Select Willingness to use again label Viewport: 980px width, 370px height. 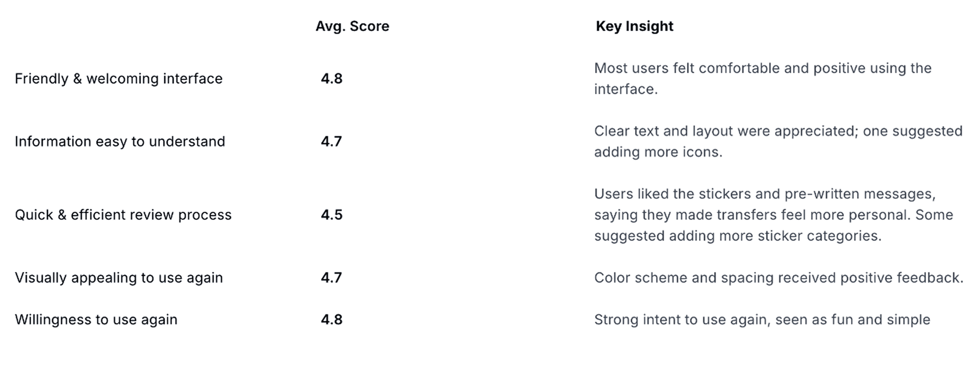pyautogui.click(x=96, y=320)
